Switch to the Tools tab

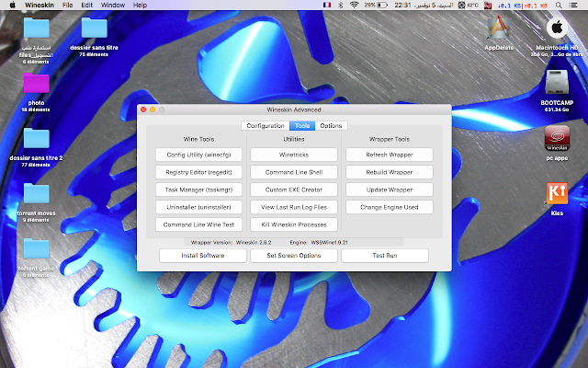pyautogui.click(x=302, y=126)
